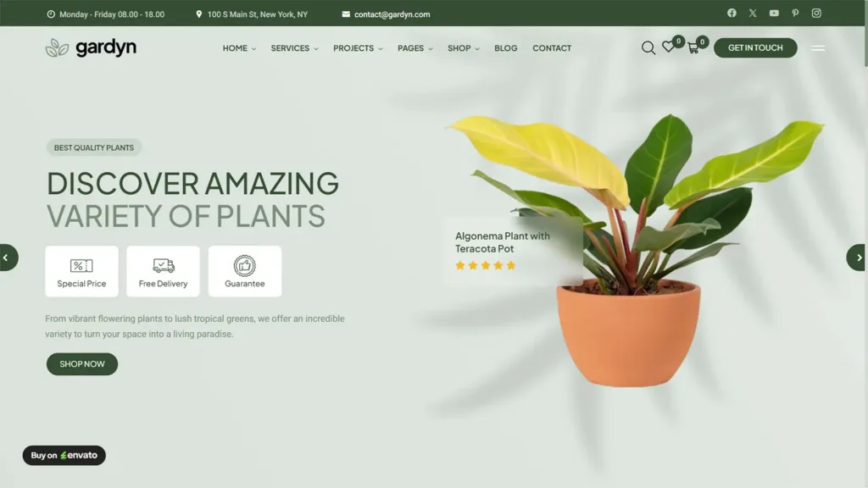Screen dimensions: 868x488
Task: Open the wishlist heart icon
Action: (x=668, y=47)
